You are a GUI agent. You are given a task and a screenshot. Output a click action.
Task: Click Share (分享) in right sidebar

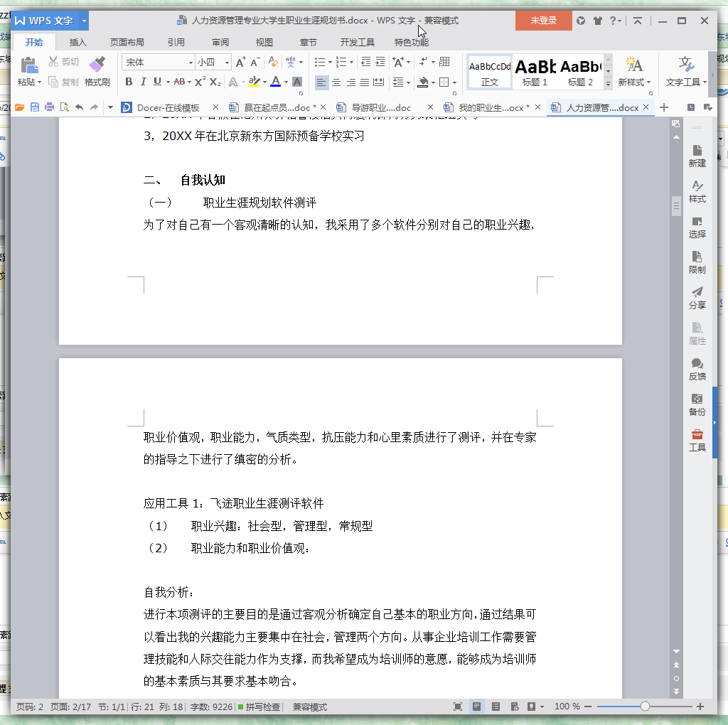pos(697,298)
